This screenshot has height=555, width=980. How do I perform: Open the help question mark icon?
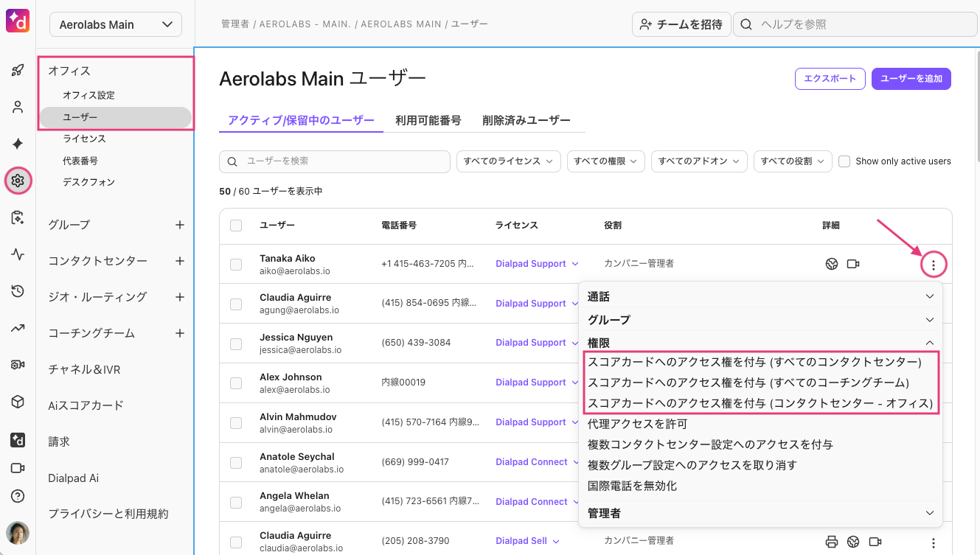[x=18, y=495]
